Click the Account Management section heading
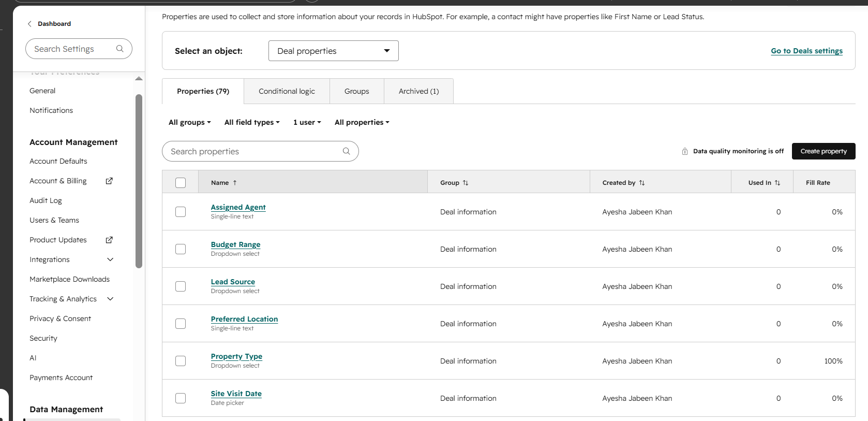The width and height of the screenshot is (868, 421). pos(73,142)
